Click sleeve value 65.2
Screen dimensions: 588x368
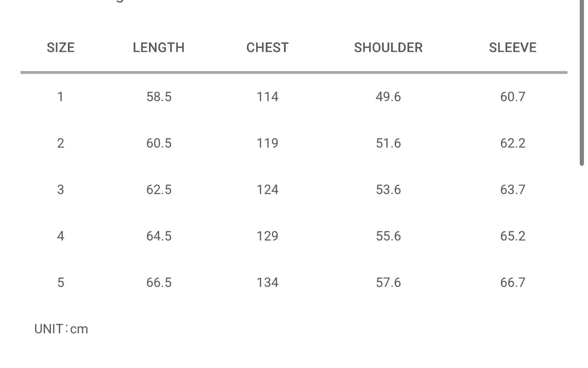point(513,236)
